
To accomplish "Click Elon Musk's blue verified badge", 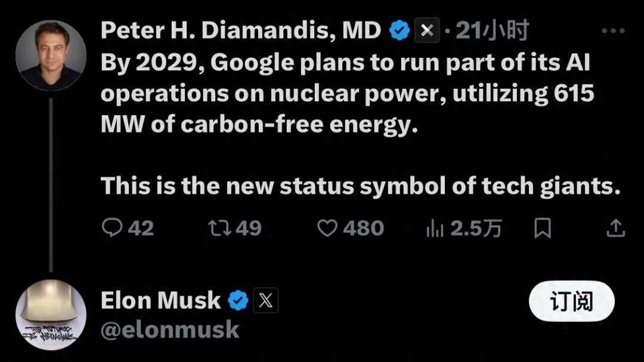I will click(x=239, y=301).
